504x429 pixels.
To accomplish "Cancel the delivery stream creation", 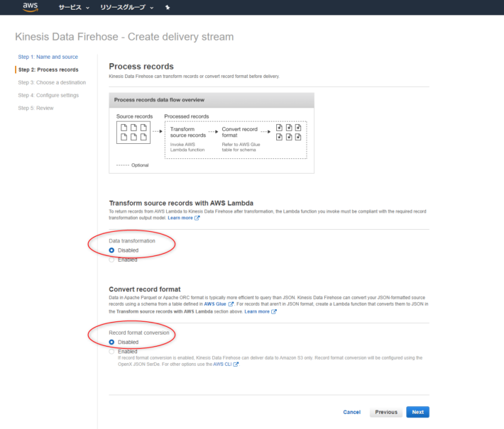I will (351, 412).
